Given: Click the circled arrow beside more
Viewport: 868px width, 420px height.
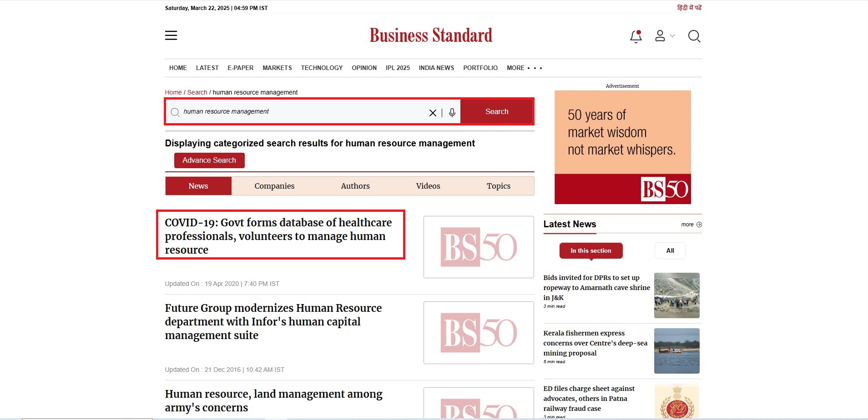Looking at the screenshot, I should (x=699, y=225).
